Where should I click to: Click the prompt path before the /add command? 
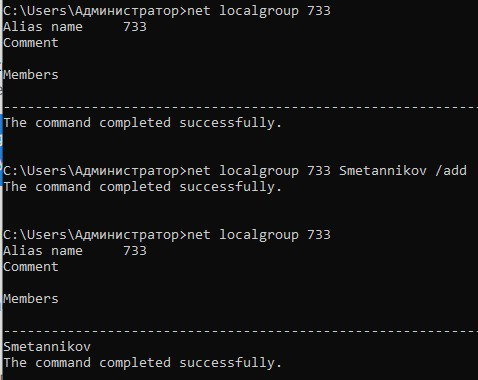tap(95, 171)
